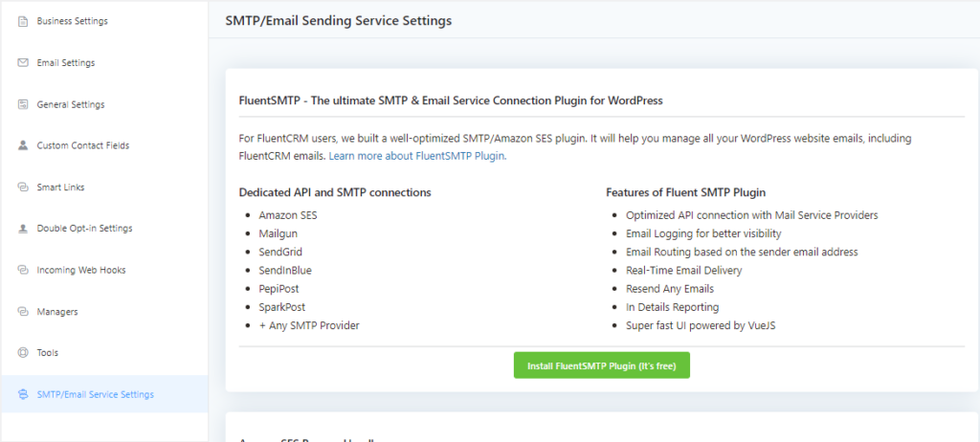980x442 pixels.
Task: Click the Double Opt-in Settings user icon
Action: pos(23,229)
